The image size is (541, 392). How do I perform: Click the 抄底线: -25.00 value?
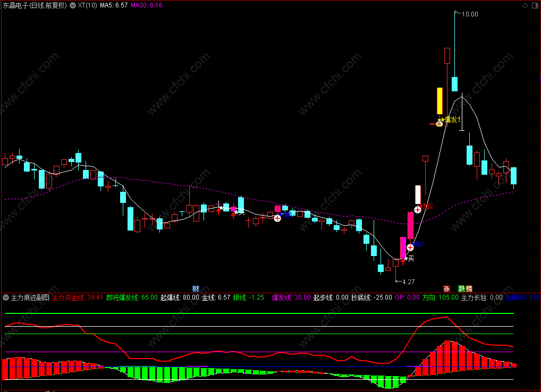click(371, 297)
